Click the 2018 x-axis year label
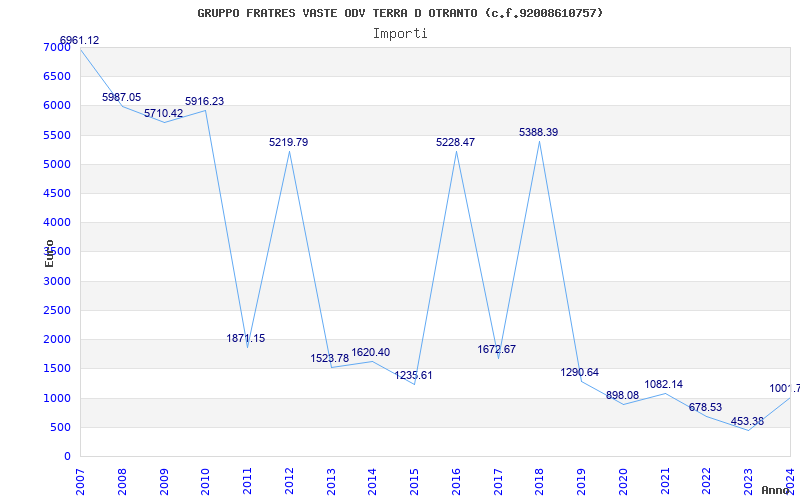Image resolution: width=800 pixels, height=500 pixels. [539, 482]
